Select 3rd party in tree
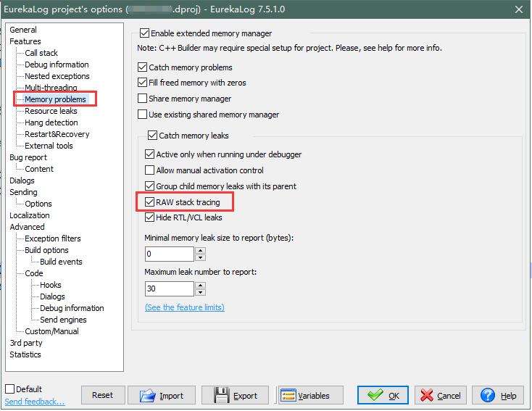 click(x=26, y=343)
